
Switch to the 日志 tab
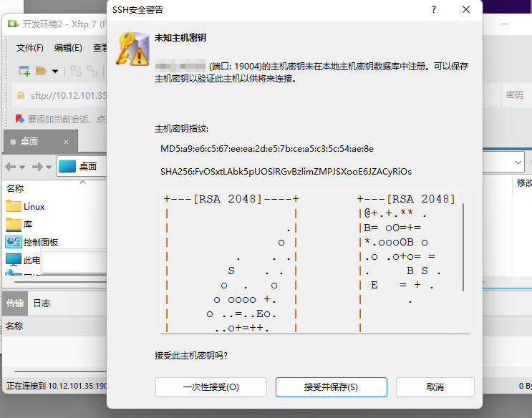pyautogui.click(x=42, y=303)
